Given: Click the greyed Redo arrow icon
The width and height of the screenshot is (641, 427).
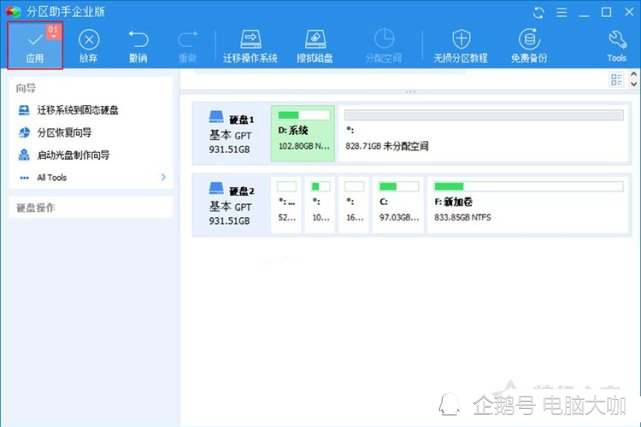Looking at the screenshot, I should click(188, 40).
